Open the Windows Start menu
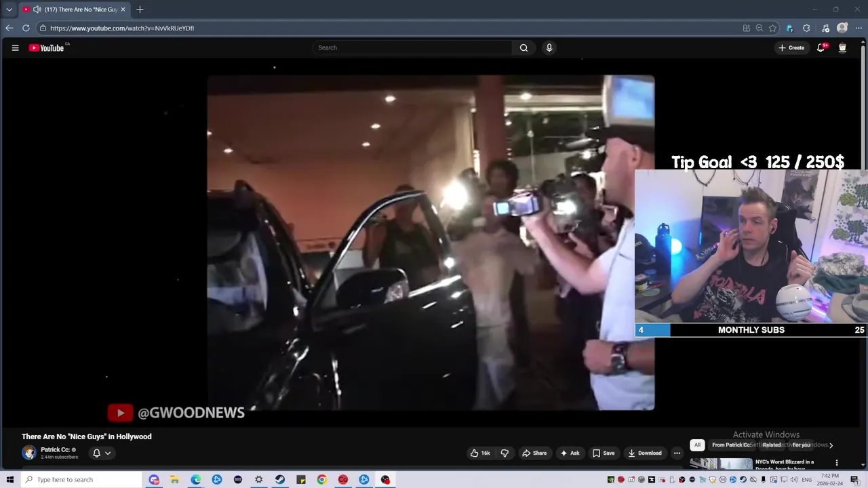The height and width of the screenshot is (488, 868). tap(9, 479)
